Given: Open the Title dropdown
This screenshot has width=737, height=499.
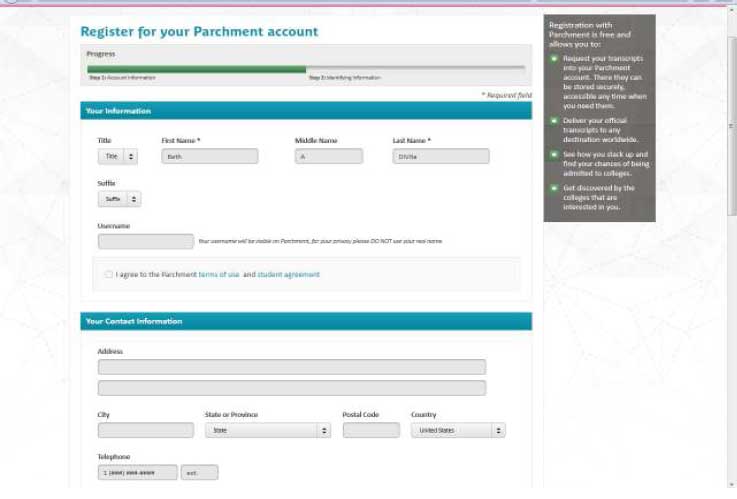Looking at the screenshot, I should 118,156.
